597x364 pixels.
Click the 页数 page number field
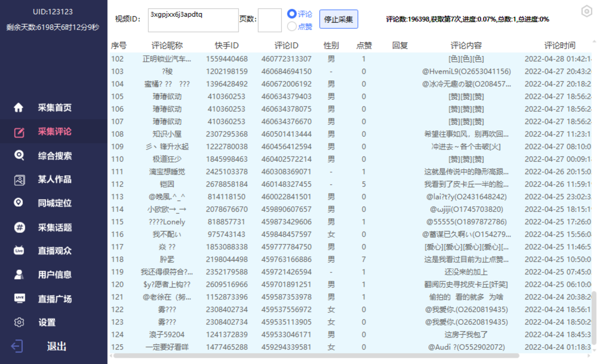pos(269,20)
